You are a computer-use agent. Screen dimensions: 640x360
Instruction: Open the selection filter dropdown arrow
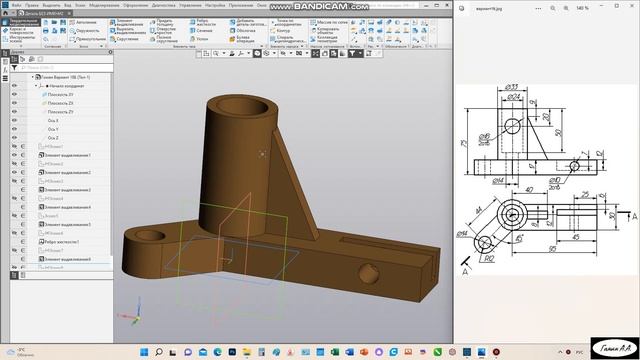pos(360,53)
